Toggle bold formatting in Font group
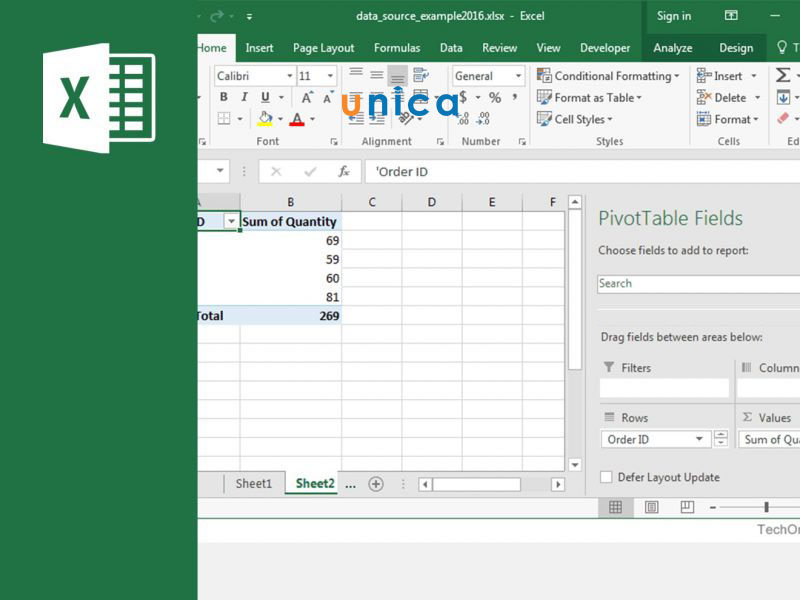This screenshot has height=600, width=800. click(224, 97)
